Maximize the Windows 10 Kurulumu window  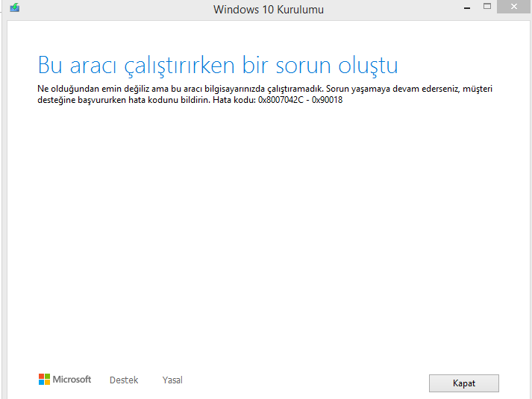(x=487, y=7)
